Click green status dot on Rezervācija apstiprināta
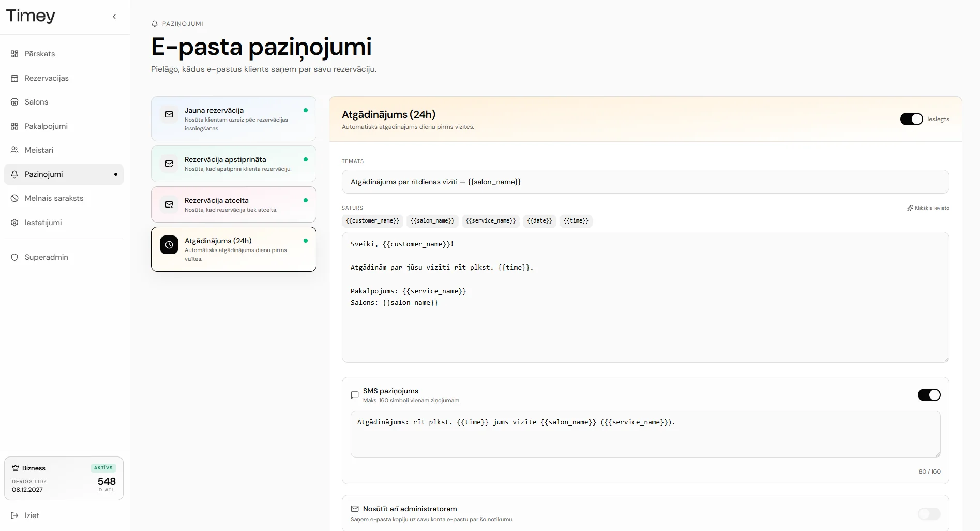Viewport: 980px width, 531px height. pyautogui.click(x=306, y=159)
